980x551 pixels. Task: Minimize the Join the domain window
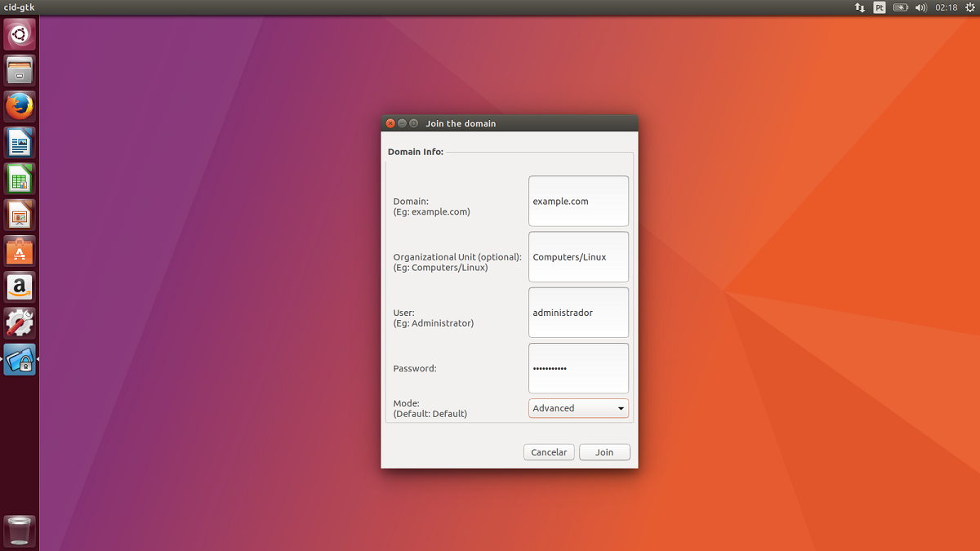click(x=402, y=123)
